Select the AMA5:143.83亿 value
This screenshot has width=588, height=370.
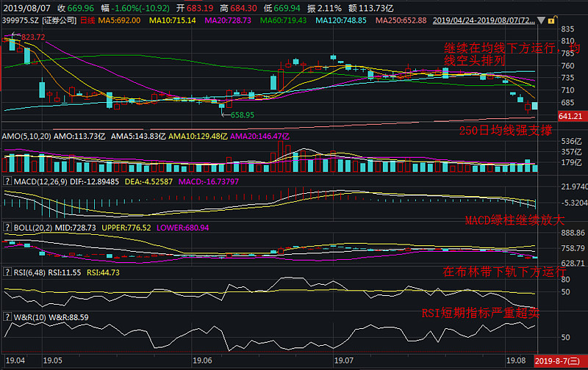pyautogui.click(x=138, y=137)
